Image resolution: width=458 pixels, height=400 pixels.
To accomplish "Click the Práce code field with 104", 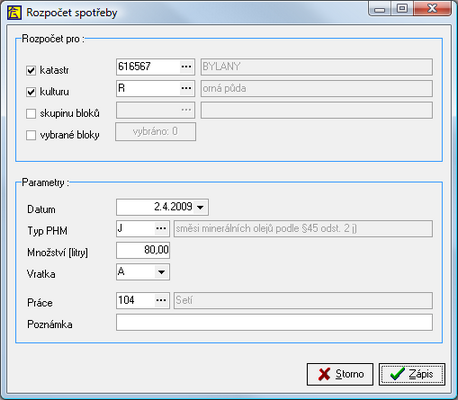I will pyautogui.click(x=136, y=301).
